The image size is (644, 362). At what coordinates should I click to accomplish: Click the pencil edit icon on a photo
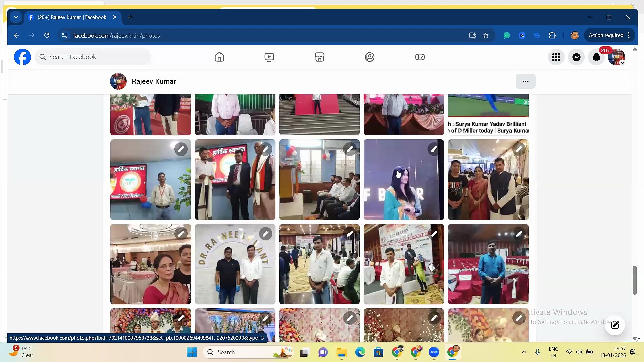coord(181,149)
